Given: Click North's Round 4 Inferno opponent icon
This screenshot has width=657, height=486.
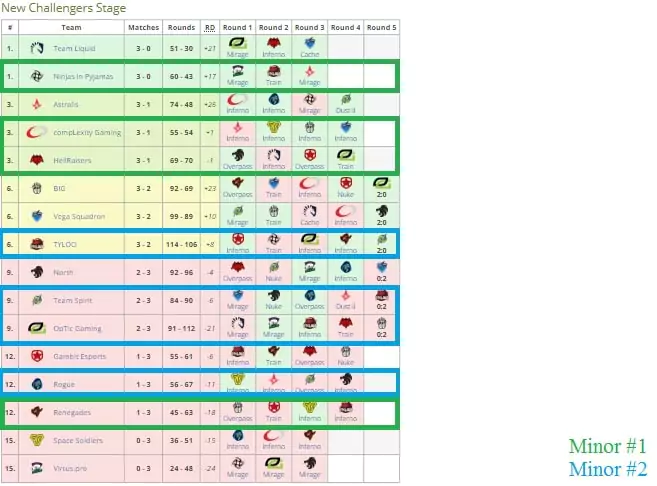Looking at the screenshot, I should click(346, 267).
